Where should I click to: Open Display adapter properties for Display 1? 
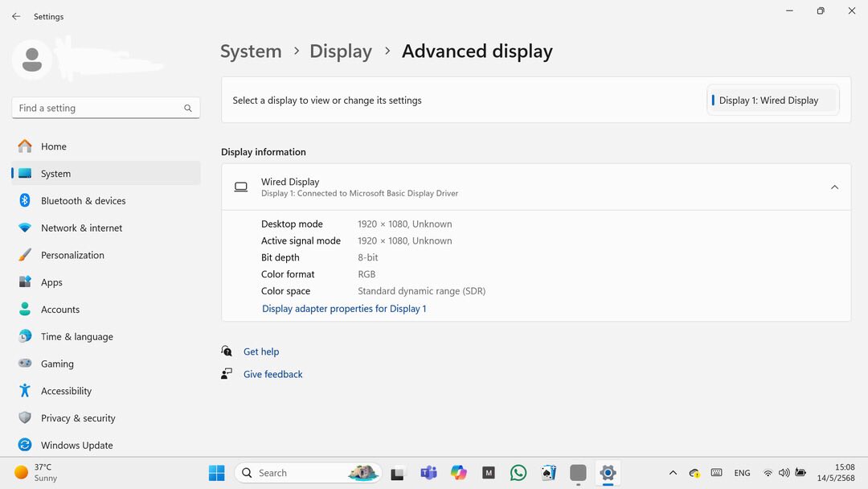[344, 309]
